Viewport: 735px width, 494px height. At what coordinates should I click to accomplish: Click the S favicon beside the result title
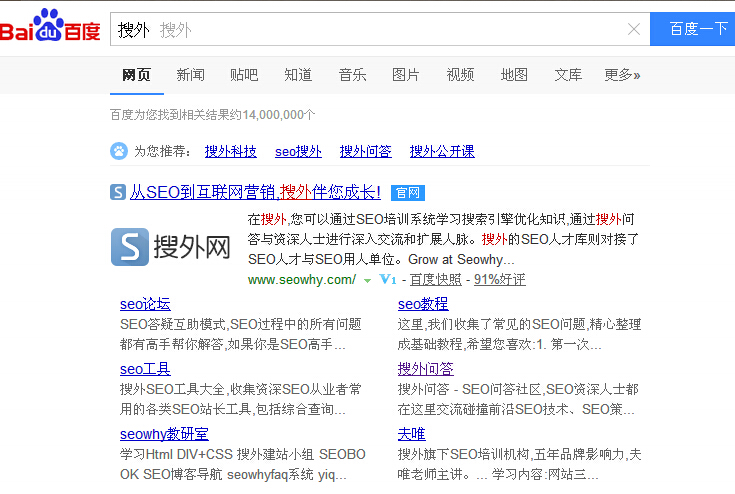118,192
